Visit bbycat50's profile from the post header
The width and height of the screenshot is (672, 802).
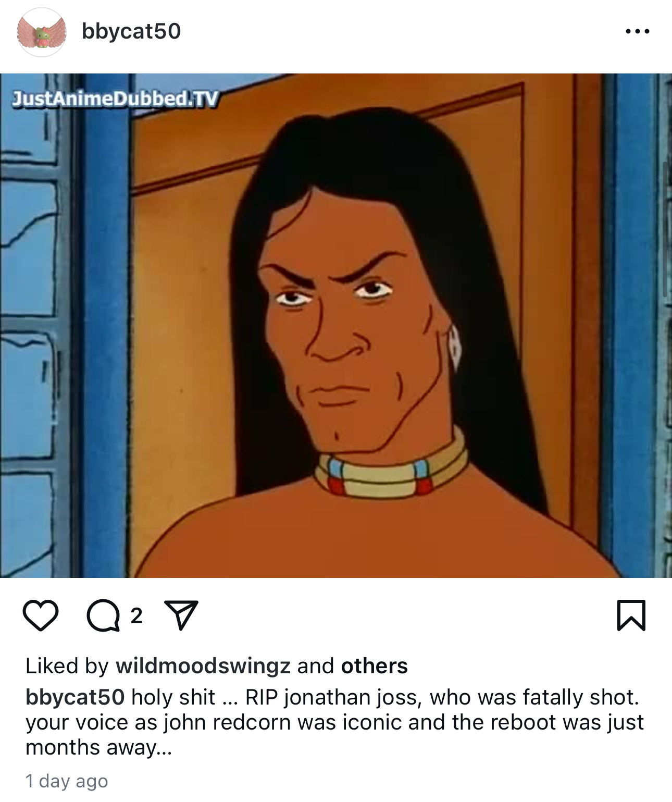pyautogui.click(x=131, y=31)
